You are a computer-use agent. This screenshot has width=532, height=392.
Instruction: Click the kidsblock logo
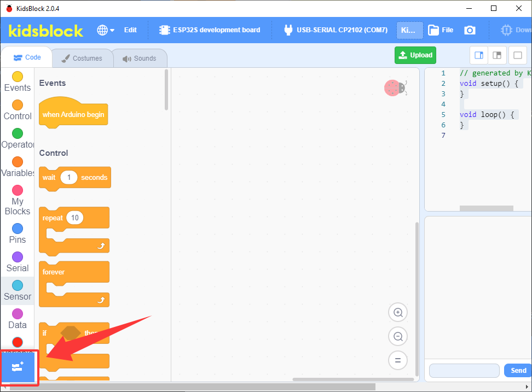(45, 31)
